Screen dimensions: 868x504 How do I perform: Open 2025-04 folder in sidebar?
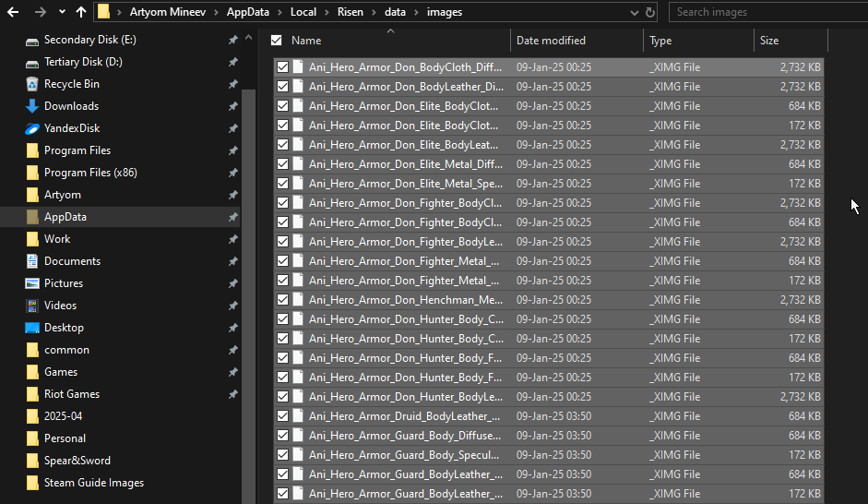tap(63, 416)
